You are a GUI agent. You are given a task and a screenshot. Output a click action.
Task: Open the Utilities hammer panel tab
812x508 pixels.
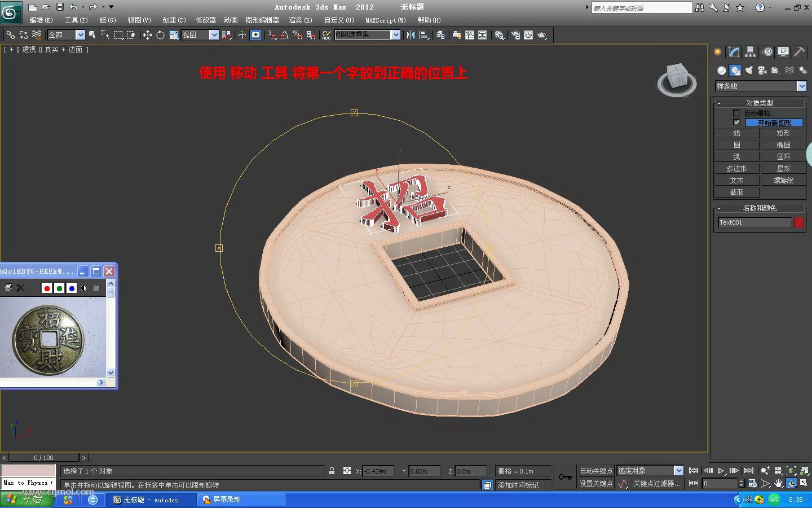click(x=799, y=52)
